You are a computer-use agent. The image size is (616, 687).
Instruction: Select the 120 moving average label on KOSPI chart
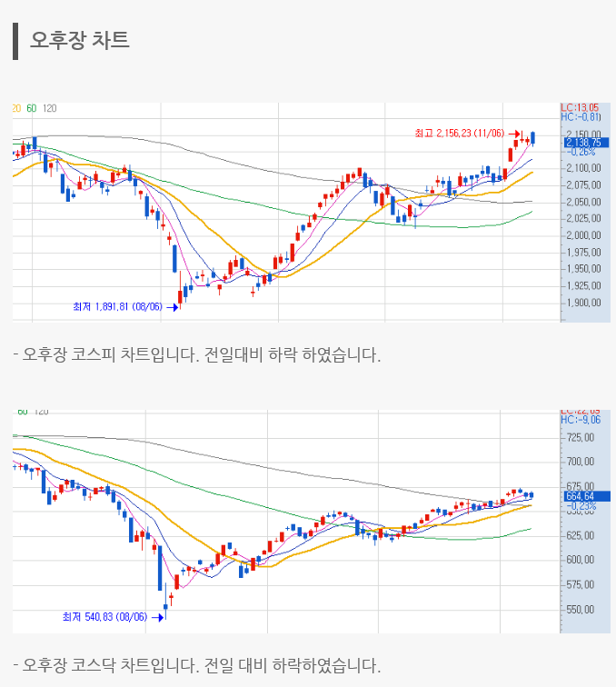click(50, 108)
